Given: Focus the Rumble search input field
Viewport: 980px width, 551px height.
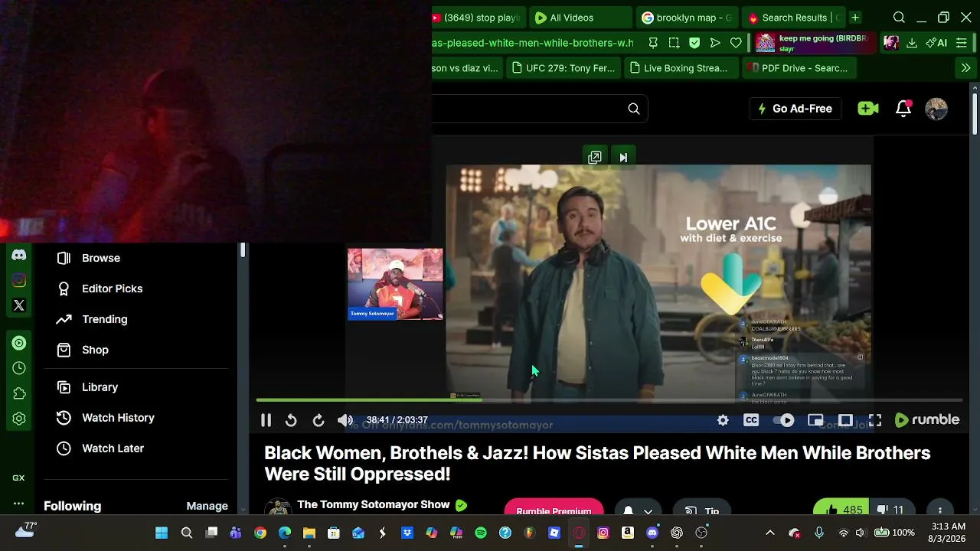Looking at the screenshot, I should pos(528,109).
